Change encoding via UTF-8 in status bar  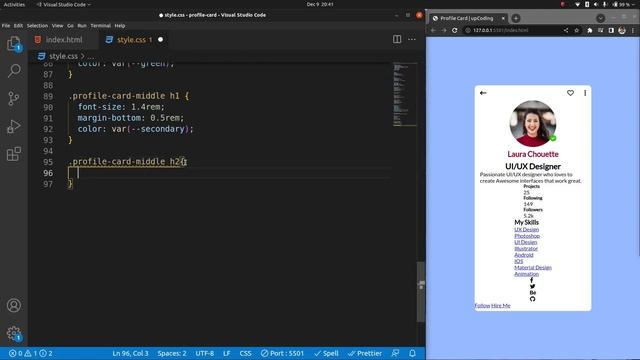point(204,353)
